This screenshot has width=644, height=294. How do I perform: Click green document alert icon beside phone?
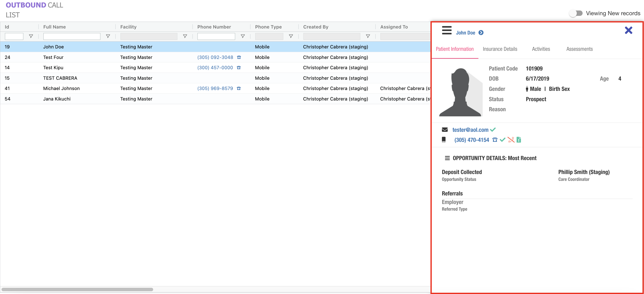pyautogui.click(x=519, y=140)
